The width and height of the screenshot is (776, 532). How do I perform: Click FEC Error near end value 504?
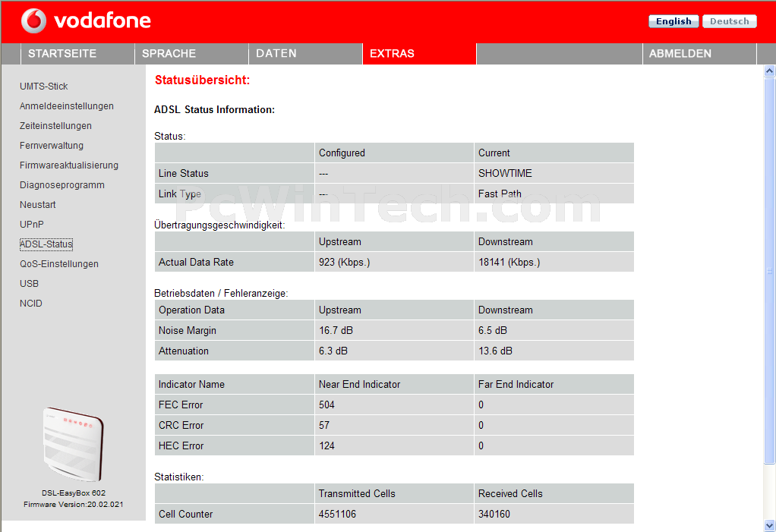click(326, 405)
